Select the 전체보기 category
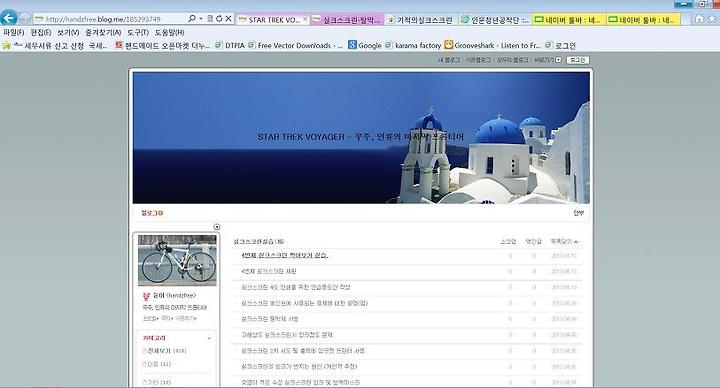This screenshot has width=720, height=388. tap(159, 351)
